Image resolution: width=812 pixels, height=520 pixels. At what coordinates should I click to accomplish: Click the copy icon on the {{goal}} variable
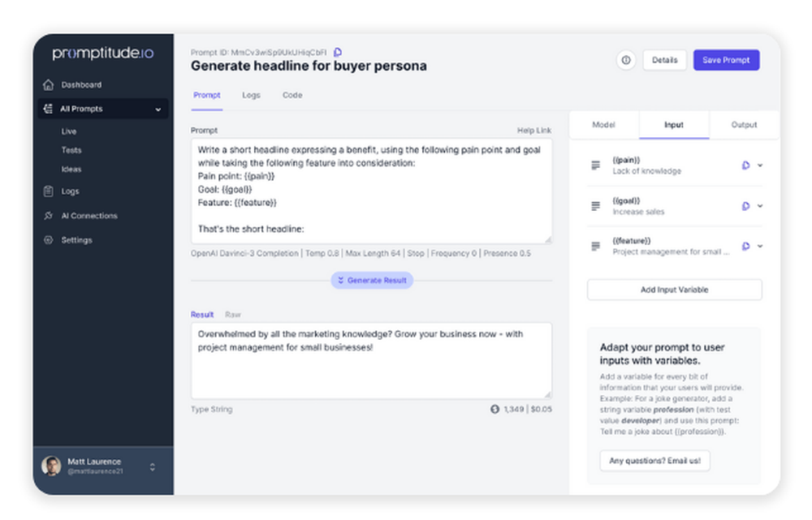point(745,205)
